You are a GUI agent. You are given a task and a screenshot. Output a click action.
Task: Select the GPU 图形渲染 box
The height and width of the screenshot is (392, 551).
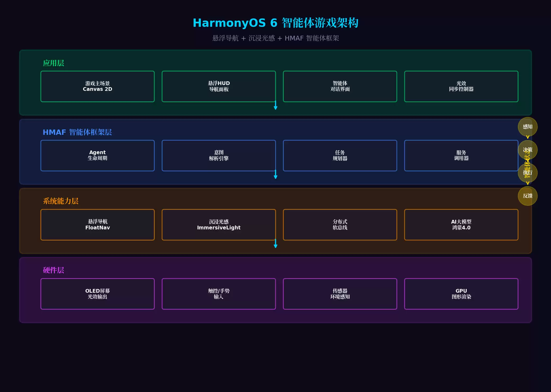461,294
